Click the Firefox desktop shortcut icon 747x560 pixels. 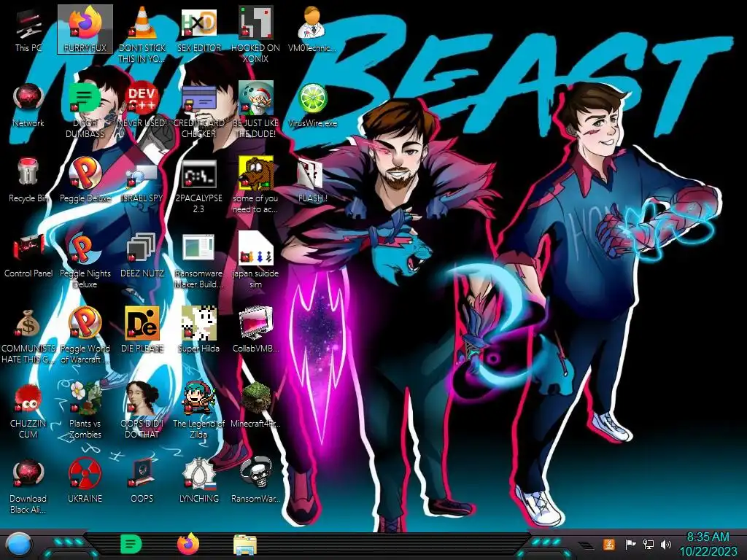85,29
